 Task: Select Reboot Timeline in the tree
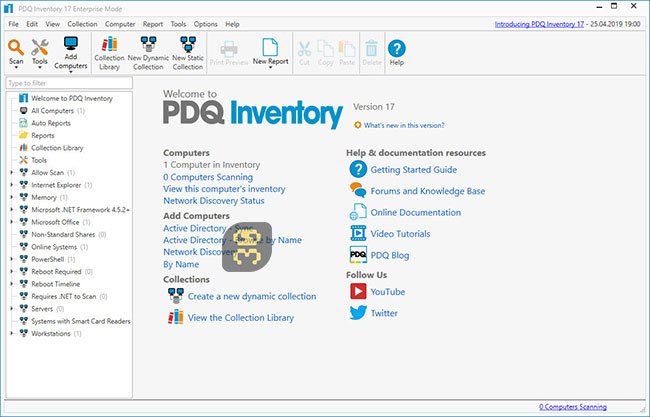pos(50,284)
